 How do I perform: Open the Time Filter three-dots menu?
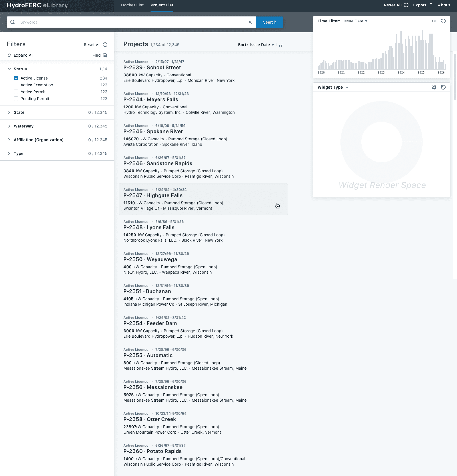[434, 21]
